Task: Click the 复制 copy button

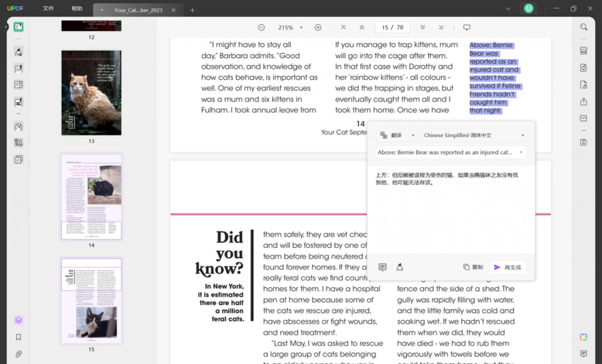Action: [x=473, y=267]
